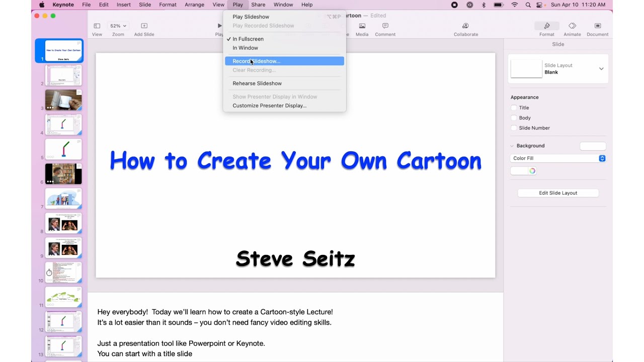Open the Format inspector
Viewport: 644px width, 362px height.
(547, 26)
